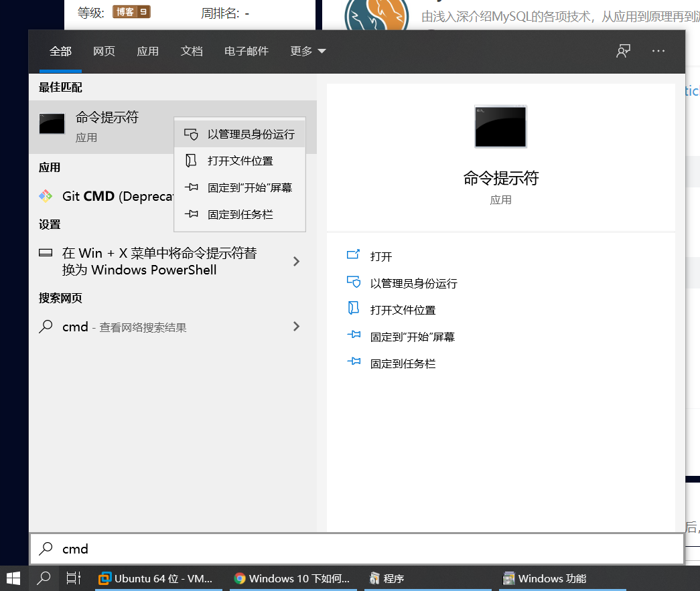Click pin icon beside context menu 固定到"开始"屏幕
The height and width of the screenshot is (591, 700).
(191, 187)
